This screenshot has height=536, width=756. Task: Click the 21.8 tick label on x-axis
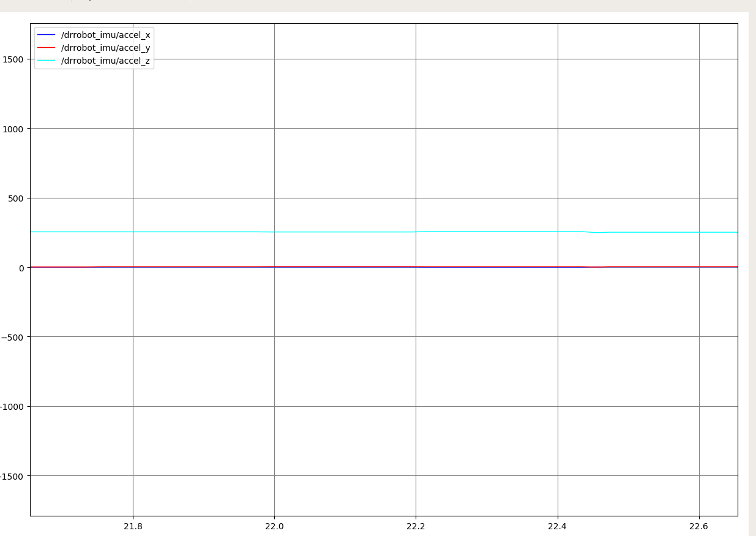[x=133, y=526]
